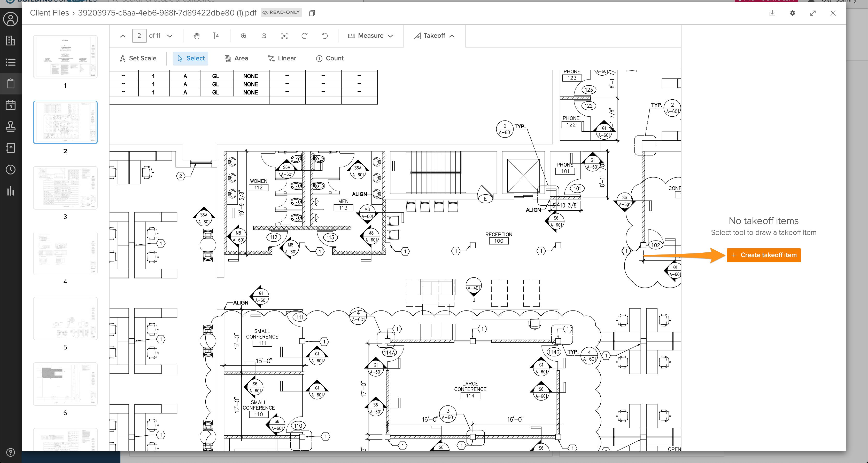
Task: Choose the Linear takeoff tool
Action: pos(282,58)
